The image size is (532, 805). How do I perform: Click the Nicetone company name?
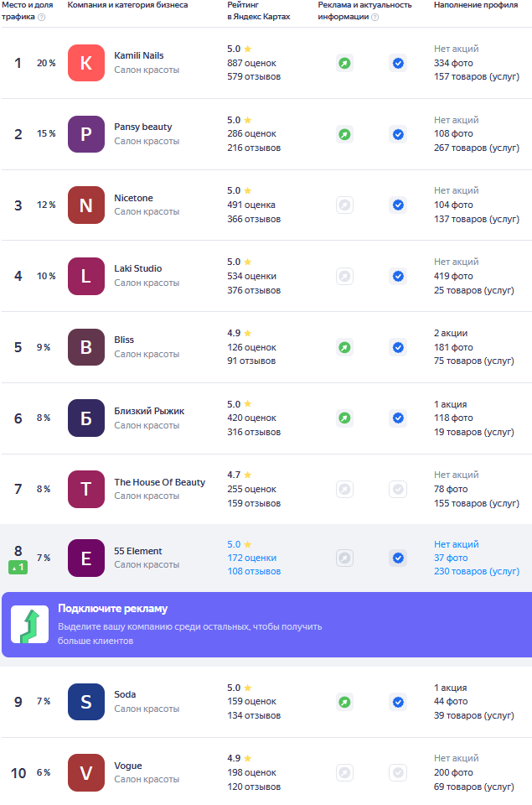point(133,198)
